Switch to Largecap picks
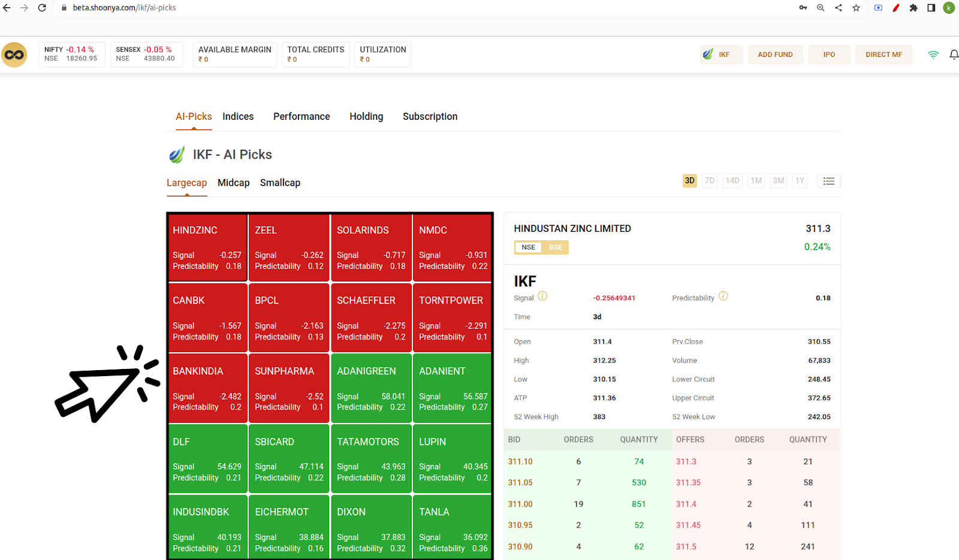This screenshot has width=959, height=560. point(186,183)
